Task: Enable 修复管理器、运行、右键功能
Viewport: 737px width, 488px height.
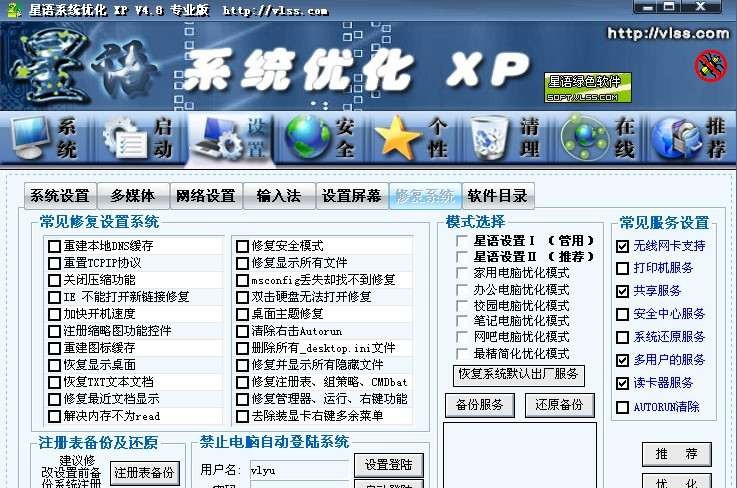Action: tap(243, 399)
